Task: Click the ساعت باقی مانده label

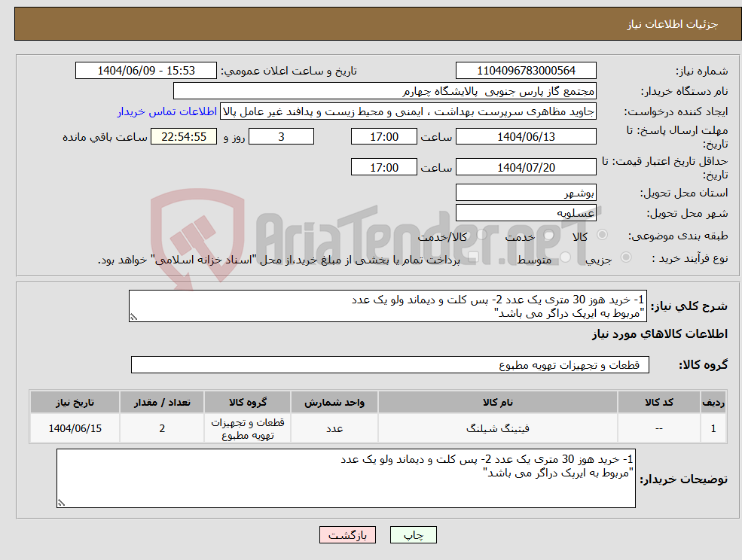Action: 105,137
